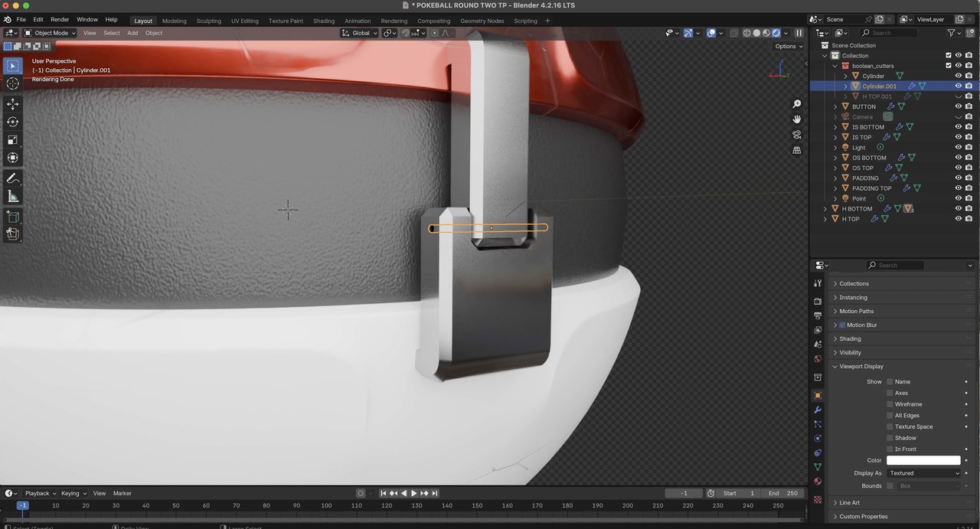980x529 pixels.
Task: Toggle camera view icon in viewport
Action: [x=797, y=135]
